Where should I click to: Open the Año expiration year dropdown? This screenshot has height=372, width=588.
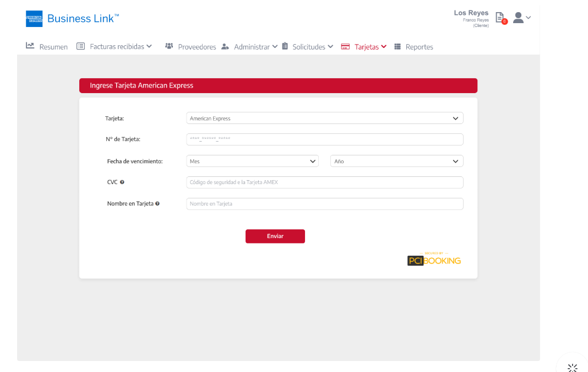(x=396, y=161)
